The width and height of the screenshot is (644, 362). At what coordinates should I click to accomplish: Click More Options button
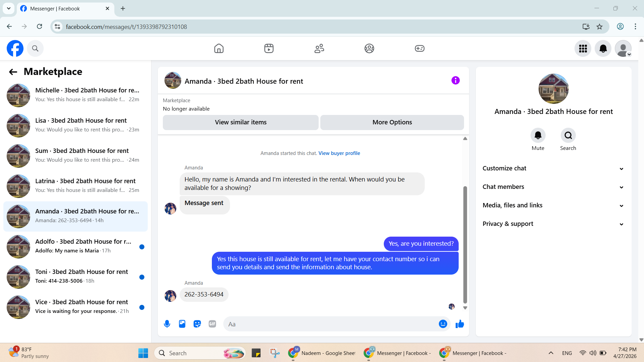point(392,122)
